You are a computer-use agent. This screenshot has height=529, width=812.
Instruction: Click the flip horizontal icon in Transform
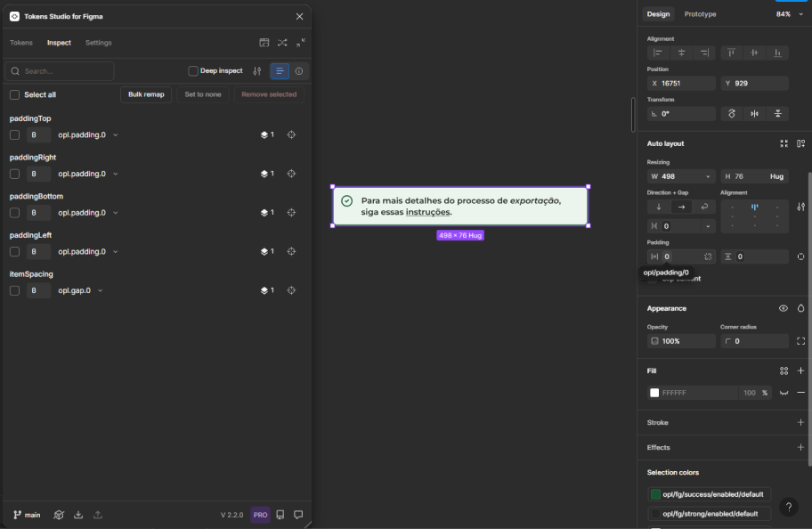click(x=754, y=114)
